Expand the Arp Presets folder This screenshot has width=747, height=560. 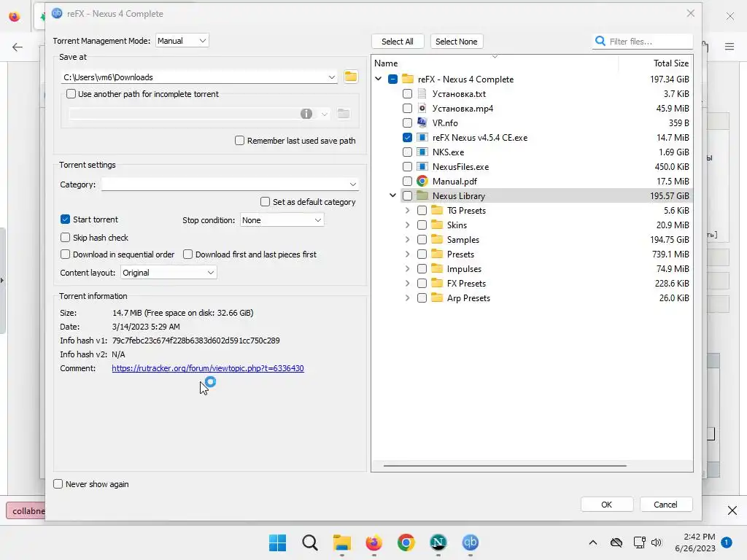coord(407,297)
